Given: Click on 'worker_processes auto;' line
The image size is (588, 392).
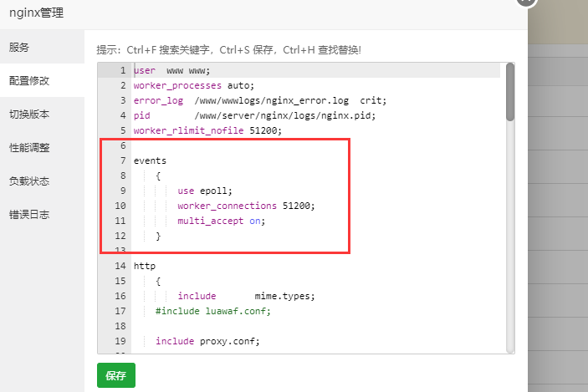Looking at the screenshot, I should 193,85.
